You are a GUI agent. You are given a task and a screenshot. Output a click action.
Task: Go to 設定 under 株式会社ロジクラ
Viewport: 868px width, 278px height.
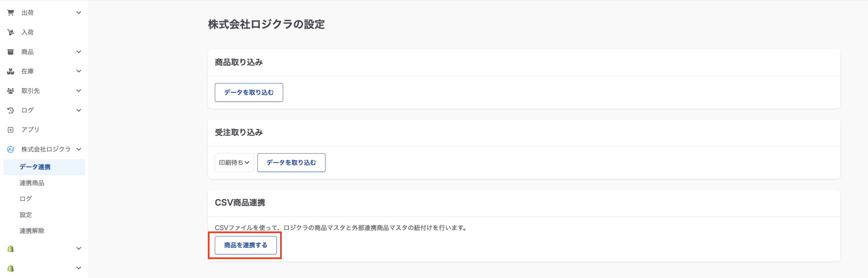[26, 215]
